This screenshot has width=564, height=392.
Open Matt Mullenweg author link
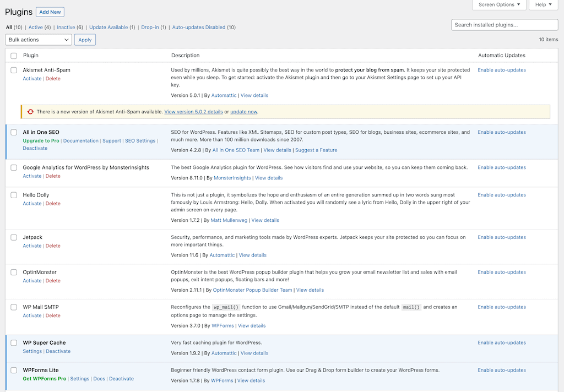pyautogui.click(x=229, y=220)
